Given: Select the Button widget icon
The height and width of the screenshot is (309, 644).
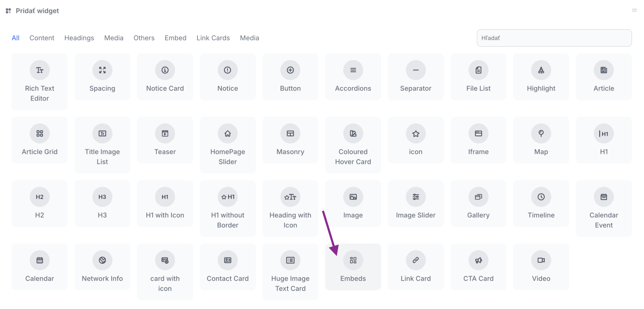Looking at the screenshot, I should [x=290, y=70].
